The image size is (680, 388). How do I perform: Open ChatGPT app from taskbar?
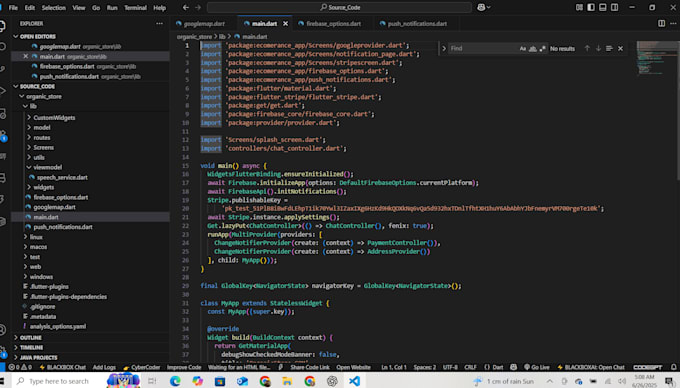(332, 381)
